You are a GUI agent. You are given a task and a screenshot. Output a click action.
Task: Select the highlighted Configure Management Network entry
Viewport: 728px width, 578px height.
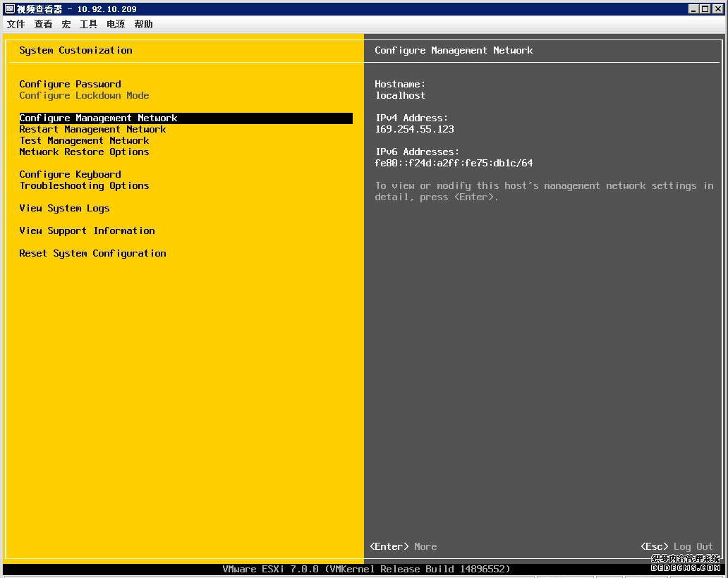98,118
